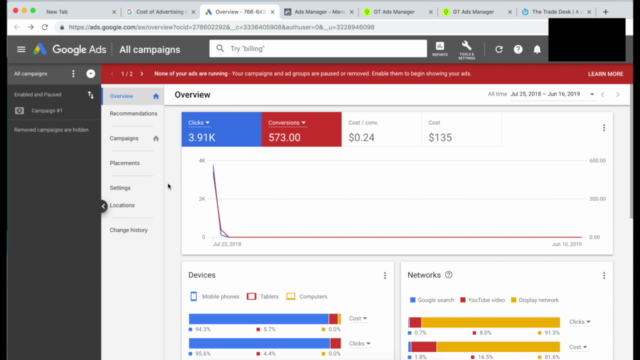This screenshot has width=640, height=360.
Task: Toggle Tablets legend in Devices
Action: click(x=262, y=297)
